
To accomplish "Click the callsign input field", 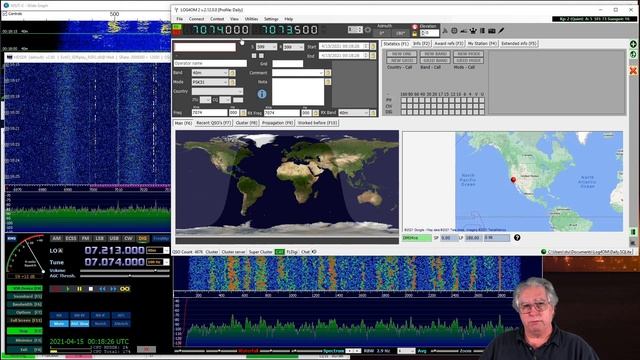I will (205, 47).
